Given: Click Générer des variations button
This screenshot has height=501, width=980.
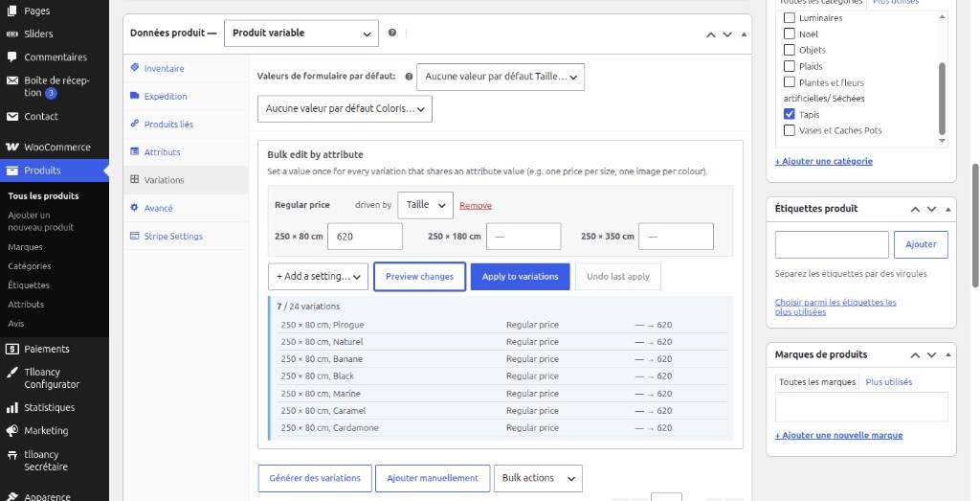Looking at the screenshot, I should pos(315,478).
